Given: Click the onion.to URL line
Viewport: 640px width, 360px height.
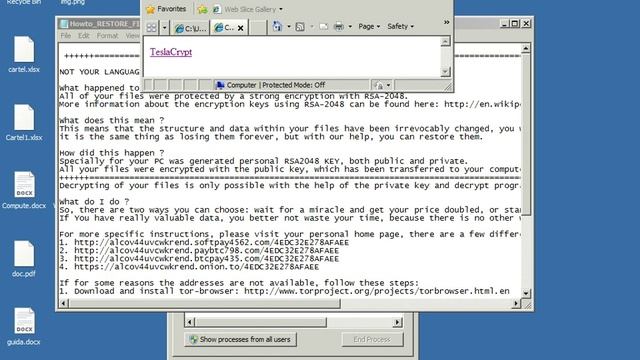Looking at the screenshot, I should click(x=189, y=267).
